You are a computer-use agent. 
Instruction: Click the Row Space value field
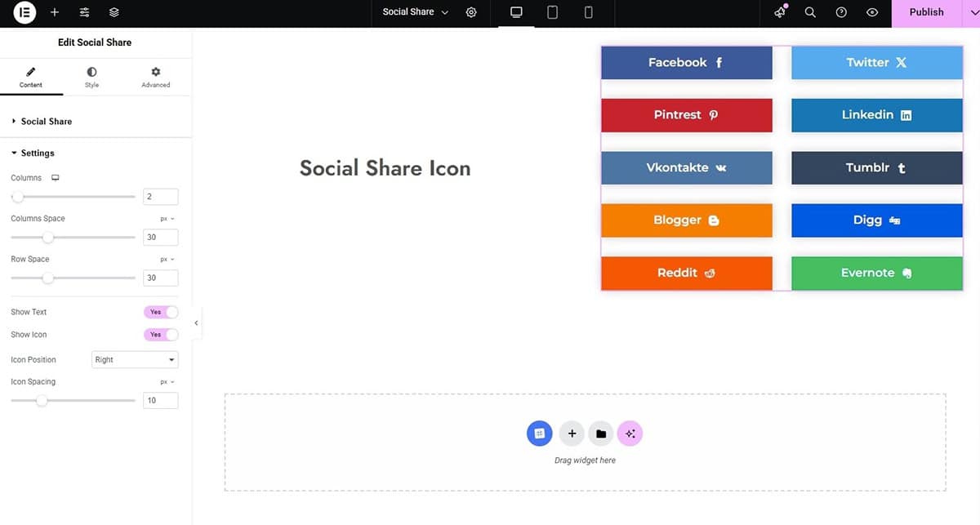click(x=160, y=278)
